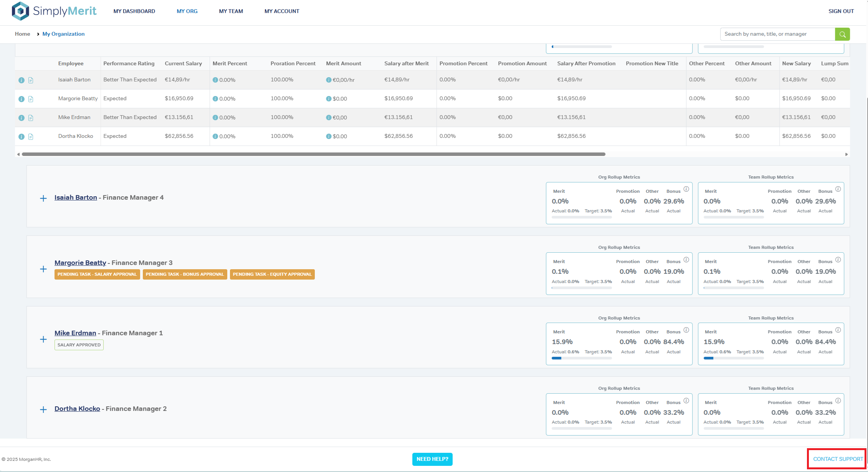868x472 pixels.
Task: Expand Dortha Klocko's team section
Action: coord(43,409)
